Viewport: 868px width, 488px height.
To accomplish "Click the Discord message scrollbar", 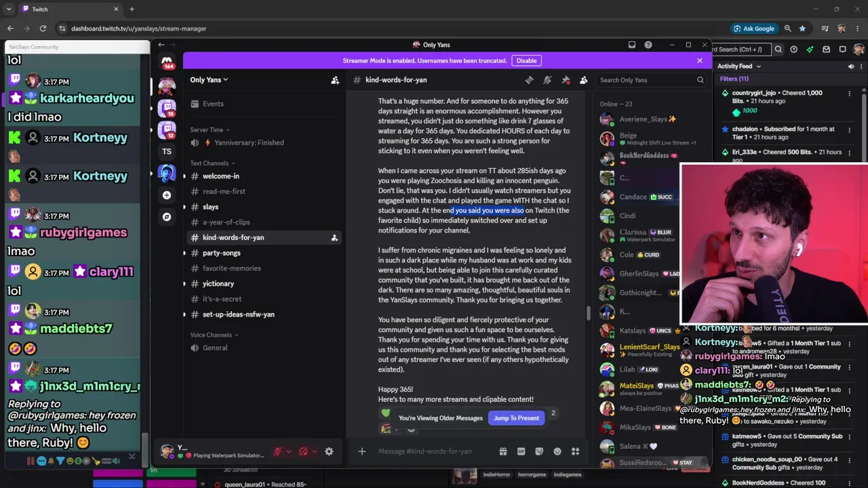I will (x=589, y=314).
